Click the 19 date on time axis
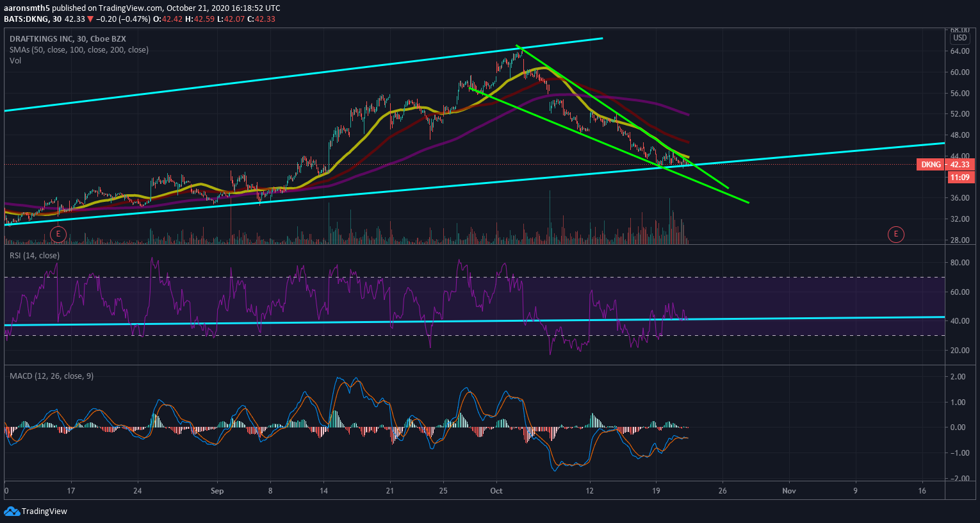The image size is (980, 523). 656,491
